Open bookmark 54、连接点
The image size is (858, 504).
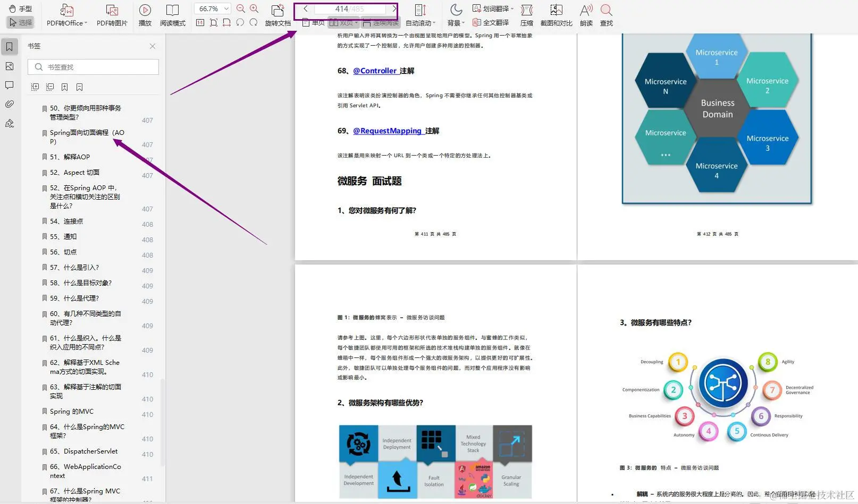pyautogui.click(x=66, y=221)
